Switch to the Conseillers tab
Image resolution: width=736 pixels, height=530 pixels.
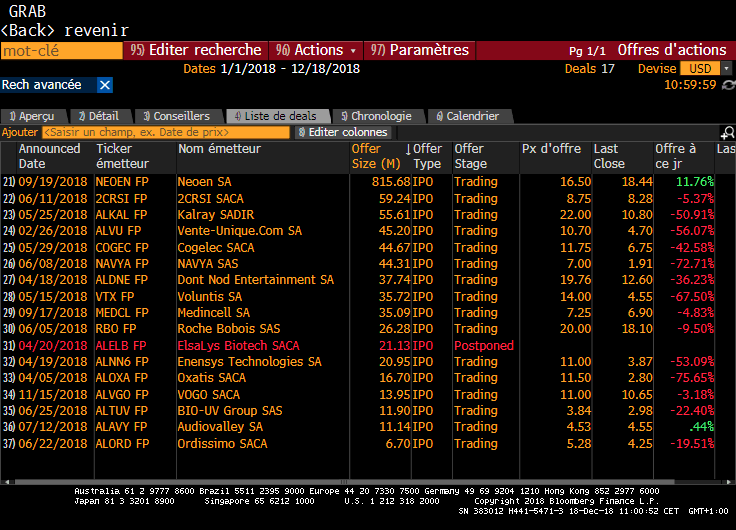pos(179,116)
